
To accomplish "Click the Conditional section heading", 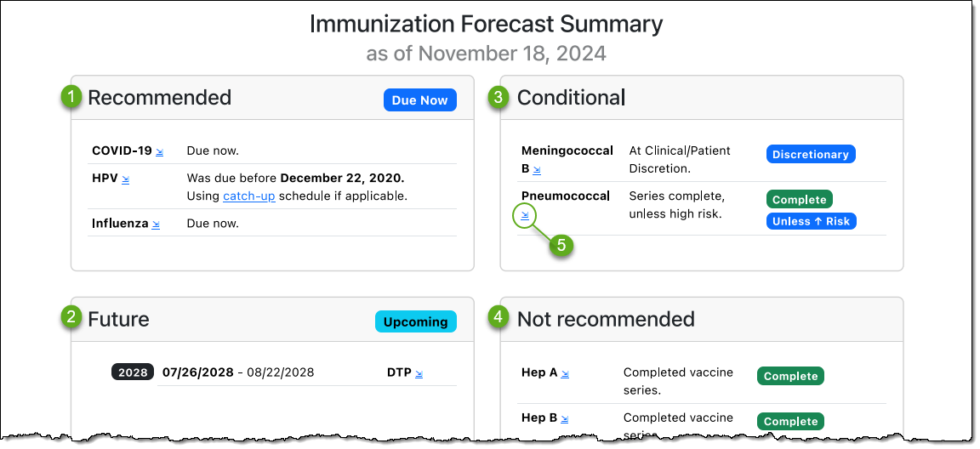I will (570, 98).
